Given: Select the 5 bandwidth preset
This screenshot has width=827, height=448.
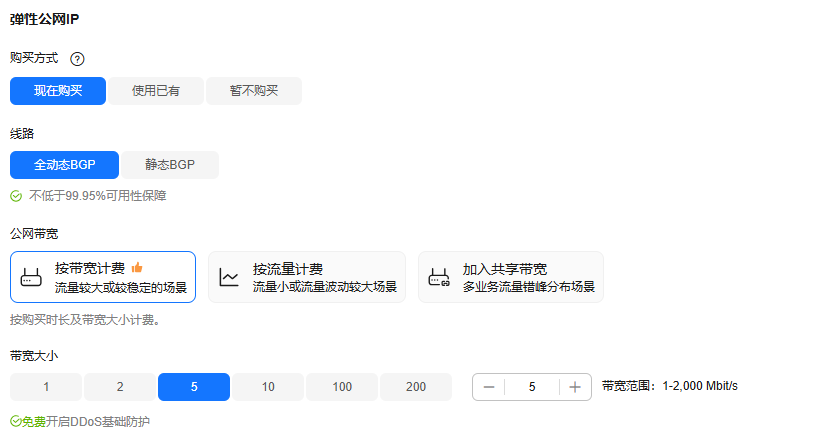Looking at the screenshot, I should 194,387.
